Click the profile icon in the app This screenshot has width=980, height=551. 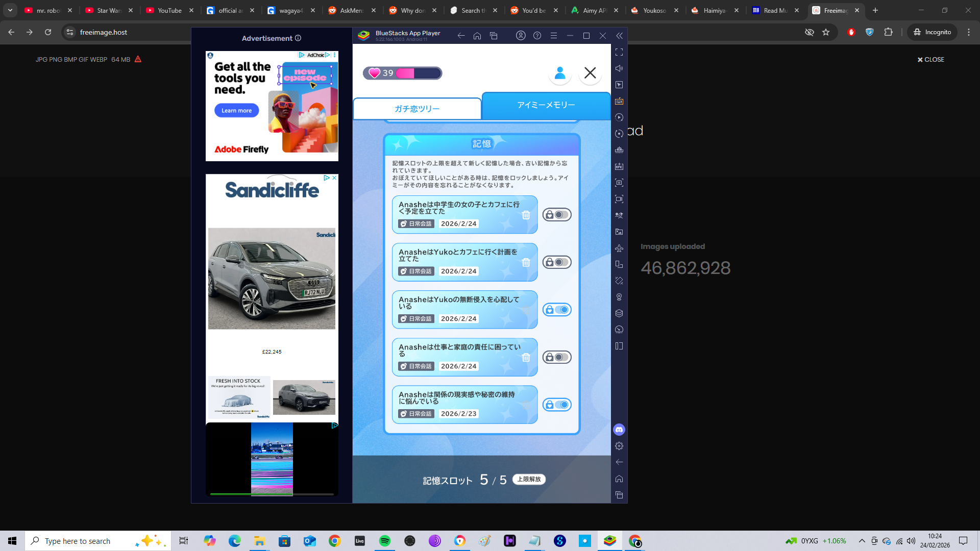point(560,73)
